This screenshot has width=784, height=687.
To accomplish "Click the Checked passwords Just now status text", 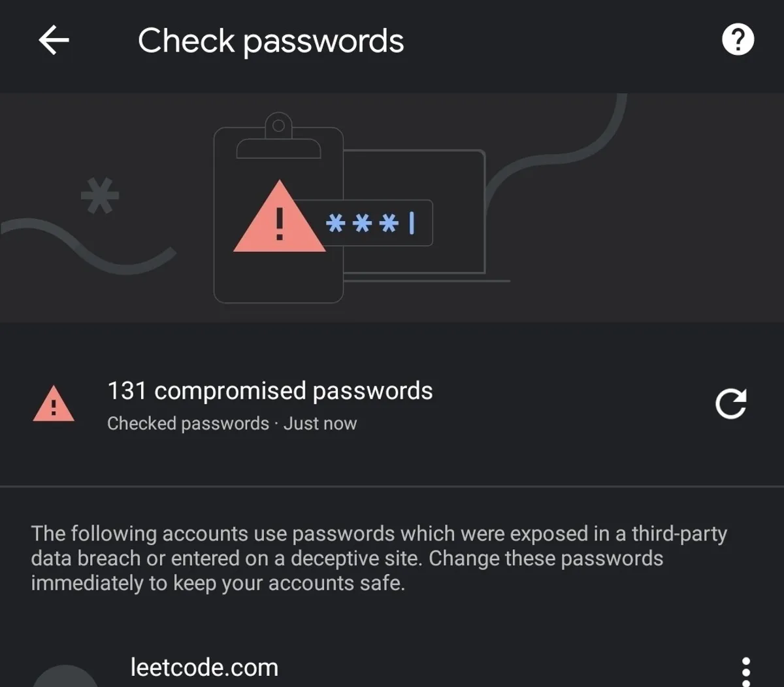I will pos(232,424).
